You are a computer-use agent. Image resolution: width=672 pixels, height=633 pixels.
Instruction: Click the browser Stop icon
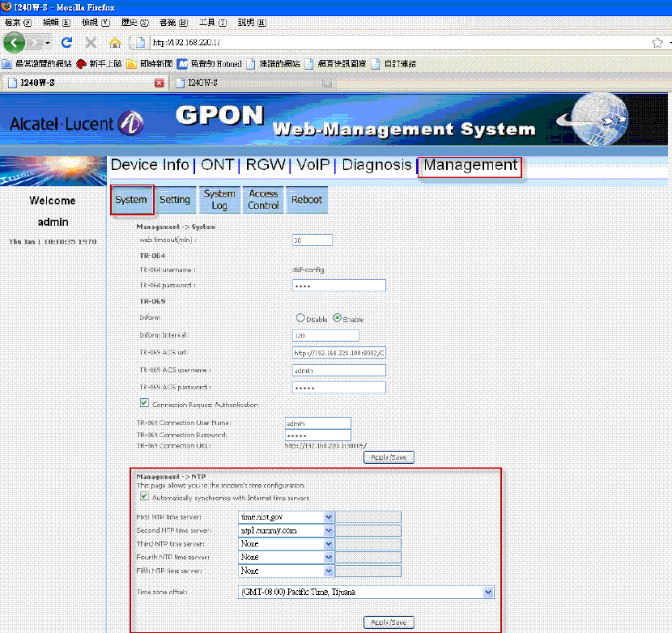[x=91, y=42]
